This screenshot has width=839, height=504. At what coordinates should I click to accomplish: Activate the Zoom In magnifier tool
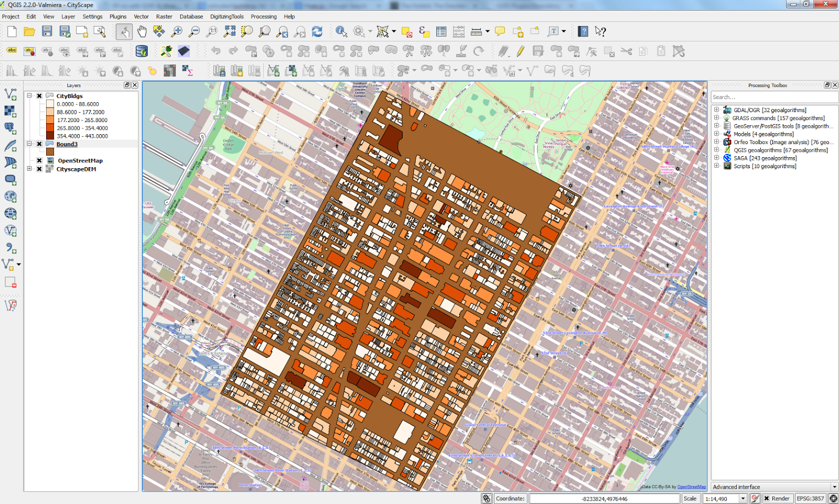[x=178, y=31]
